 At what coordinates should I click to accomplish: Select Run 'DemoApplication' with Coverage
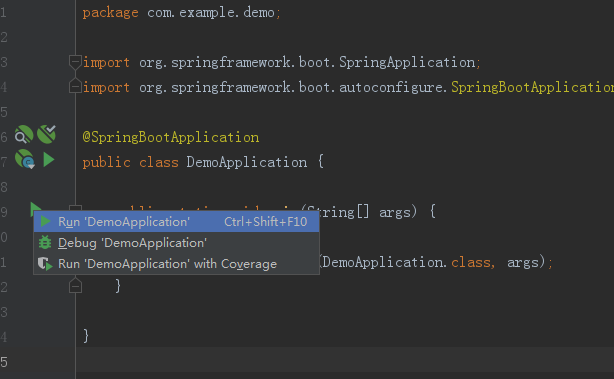(x=176, y=264)
